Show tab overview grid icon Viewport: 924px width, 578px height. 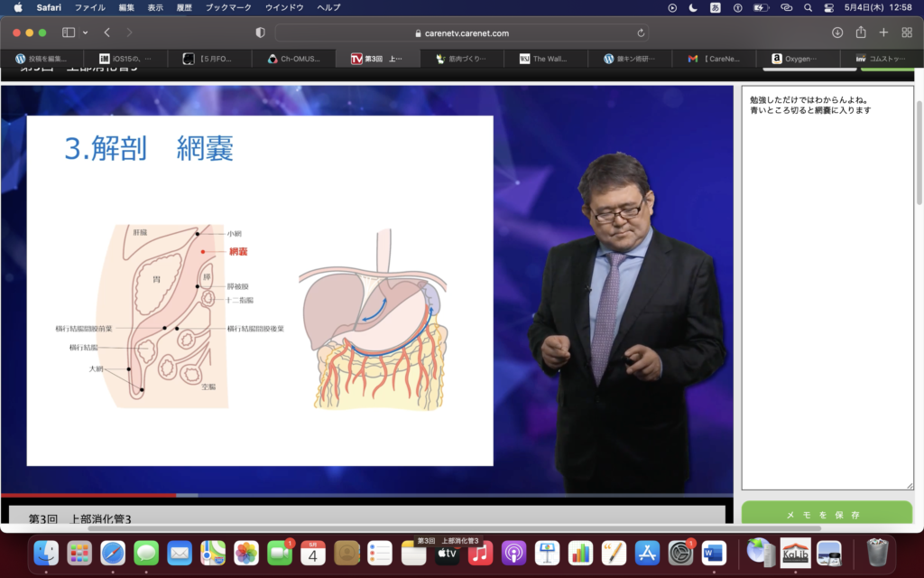[x=907, y=33]
